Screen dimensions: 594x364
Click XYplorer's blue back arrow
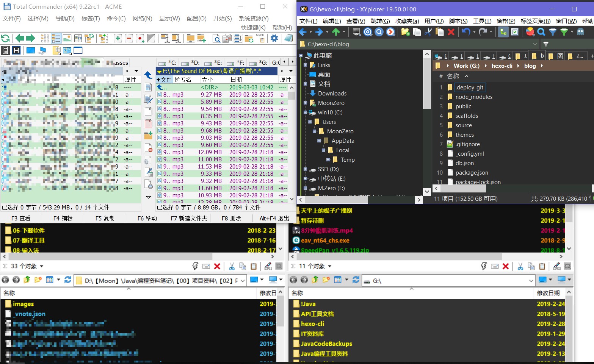pos(302,32)
